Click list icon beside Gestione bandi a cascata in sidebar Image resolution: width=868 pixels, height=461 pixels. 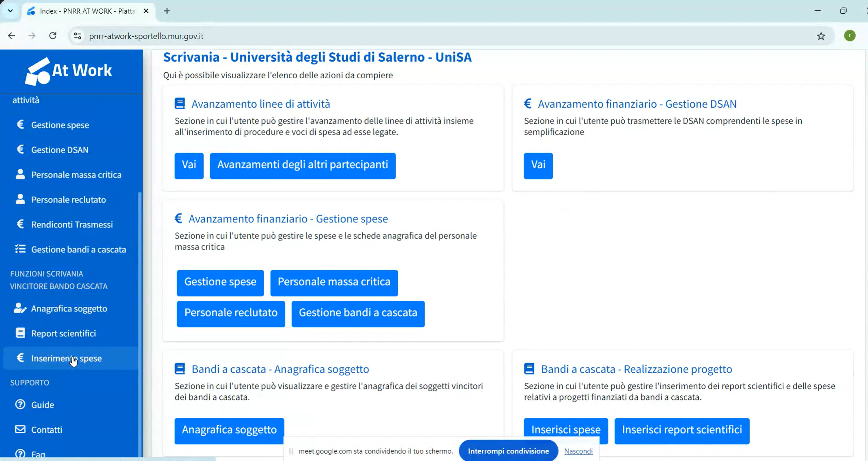(x=20, y=249)
